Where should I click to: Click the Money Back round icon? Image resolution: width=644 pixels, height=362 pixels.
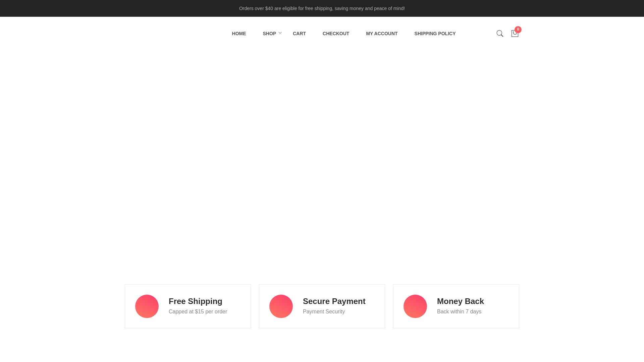pos(415,306)
